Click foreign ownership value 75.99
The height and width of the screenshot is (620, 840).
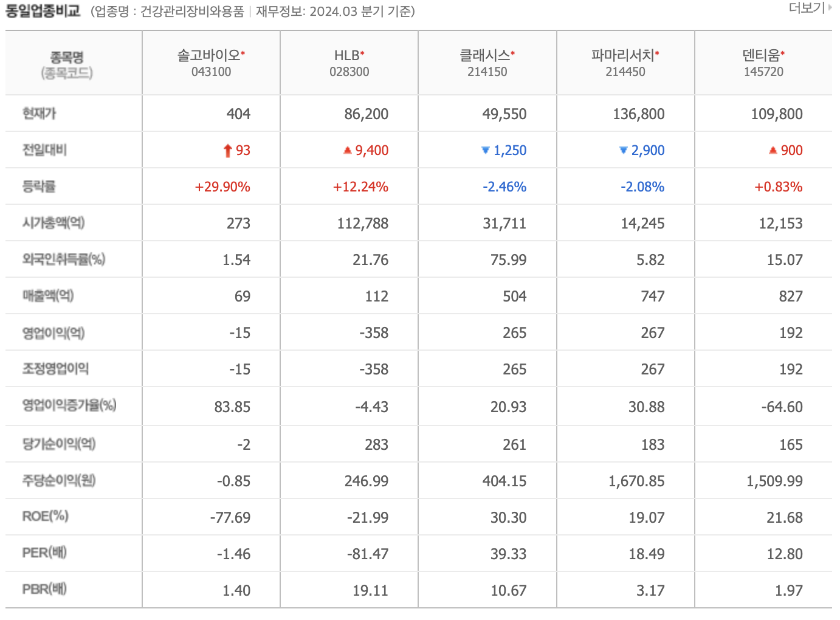[x=509, y=260]
